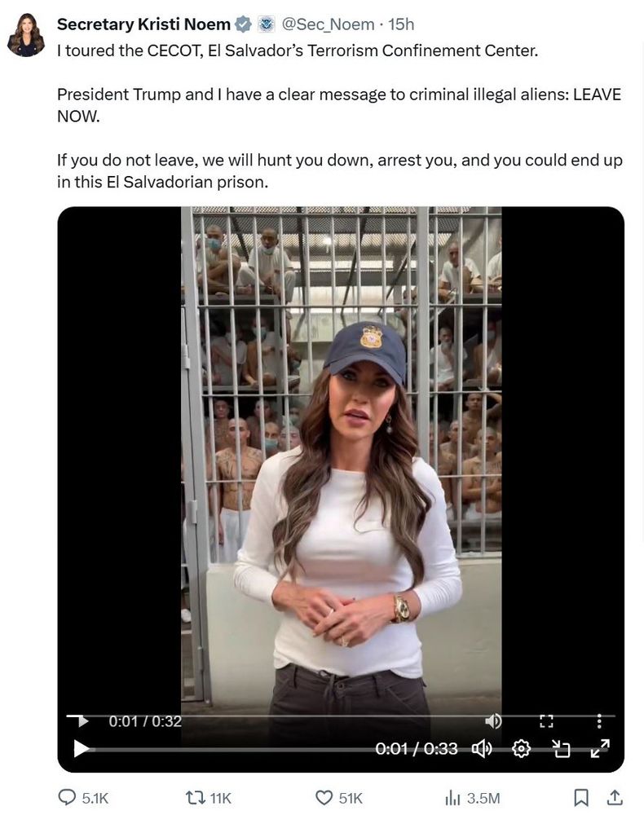Viewport: 644px width, 815px height.
Task: Click the upper fullscreen brackets icon
Action: point(546,721)
